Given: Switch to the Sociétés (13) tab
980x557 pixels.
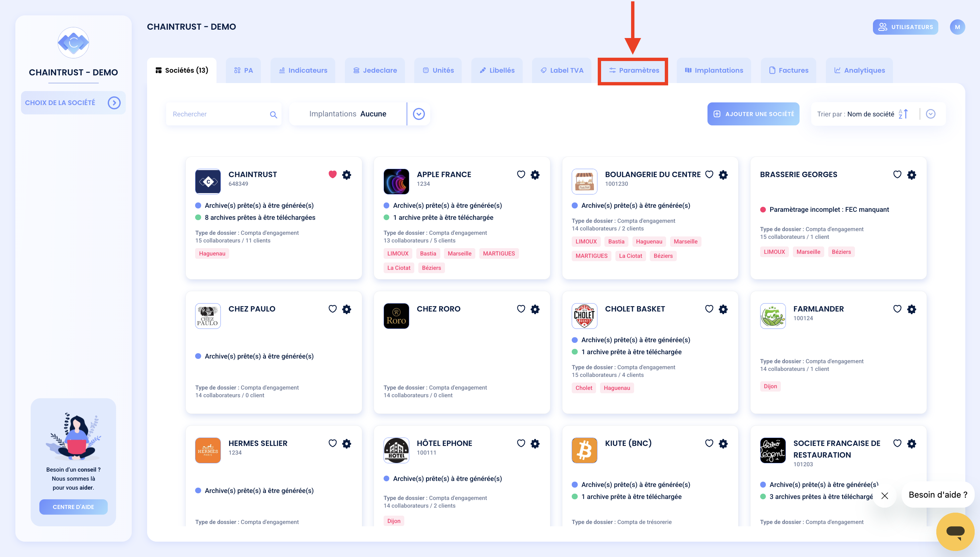Looking at the screenshot, I should 182,70.
